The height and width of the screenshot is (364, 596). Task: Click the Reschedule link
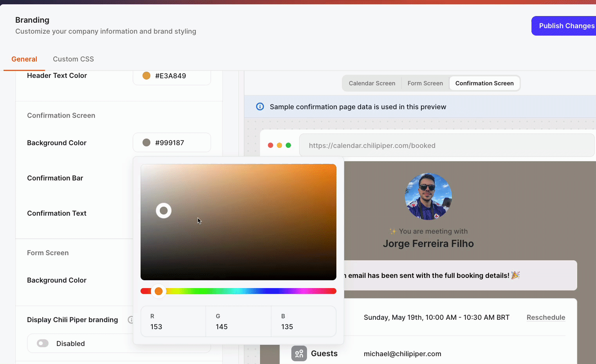point(546,317)
